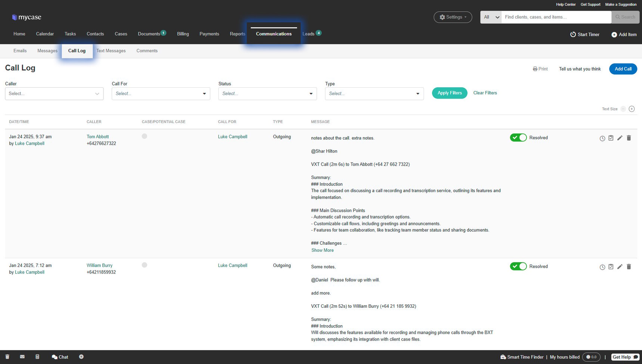Toggle Resolved status on Tom Abbott's call
Image resolution: width=642 pixels, height=364 pixels.
click(518, 138)
